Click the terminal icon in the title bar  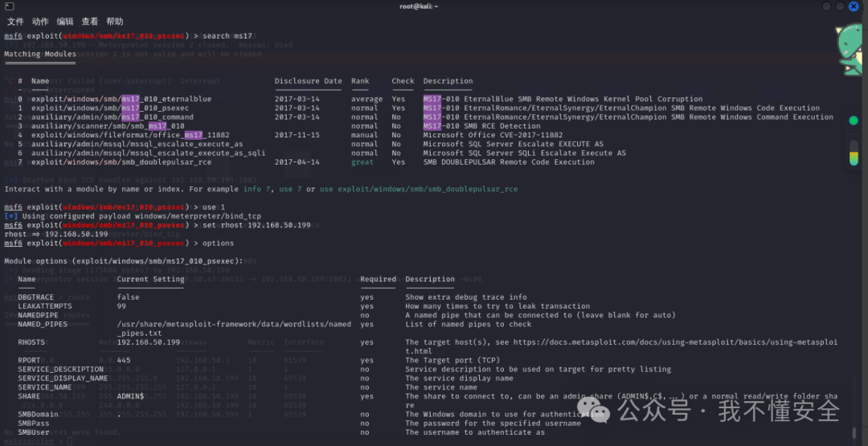[10, 6]
